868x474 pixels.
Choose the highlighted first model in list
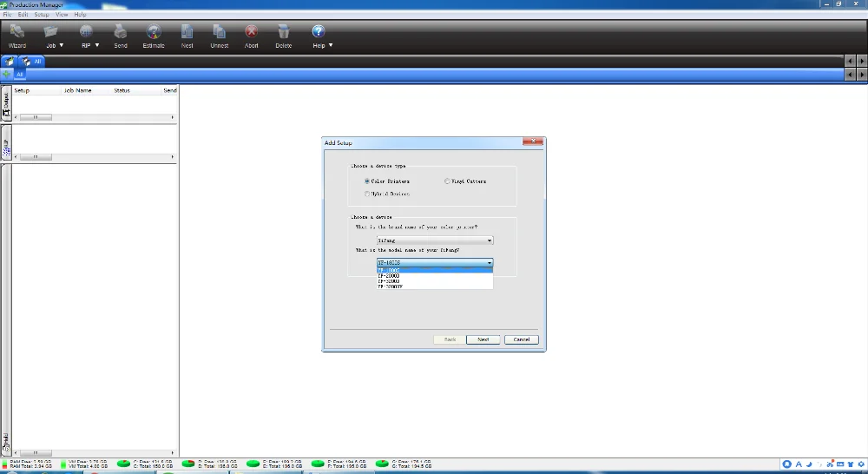click(x=435, y=270)
